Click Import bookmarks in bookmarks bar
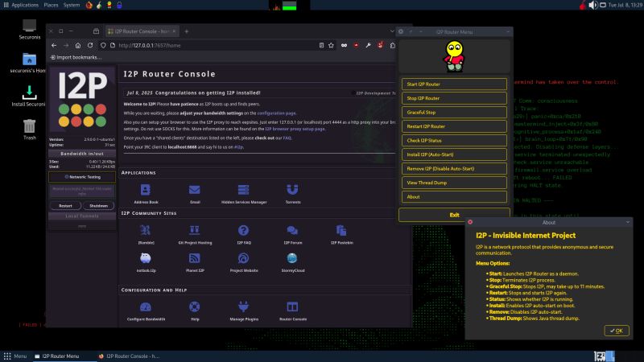This screenshot has width=644, height=362. pos(76,57)
